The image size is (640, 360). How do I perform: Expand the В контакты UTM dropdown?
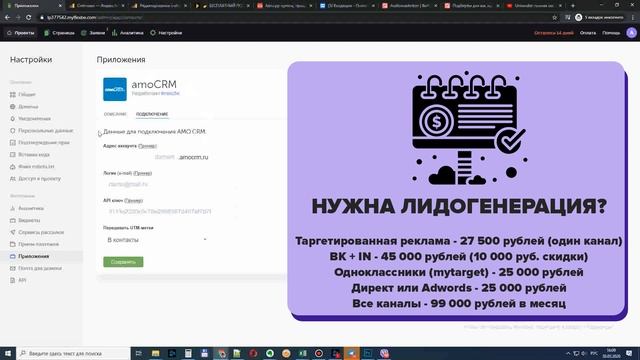click(x=156, y=240)
